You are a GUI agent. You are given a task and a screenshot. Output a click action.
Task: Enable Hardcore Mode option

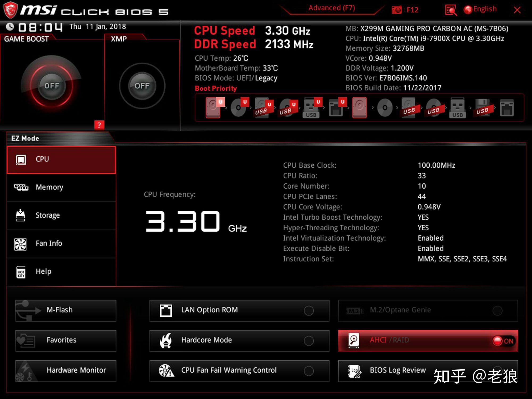pos(309,340)
